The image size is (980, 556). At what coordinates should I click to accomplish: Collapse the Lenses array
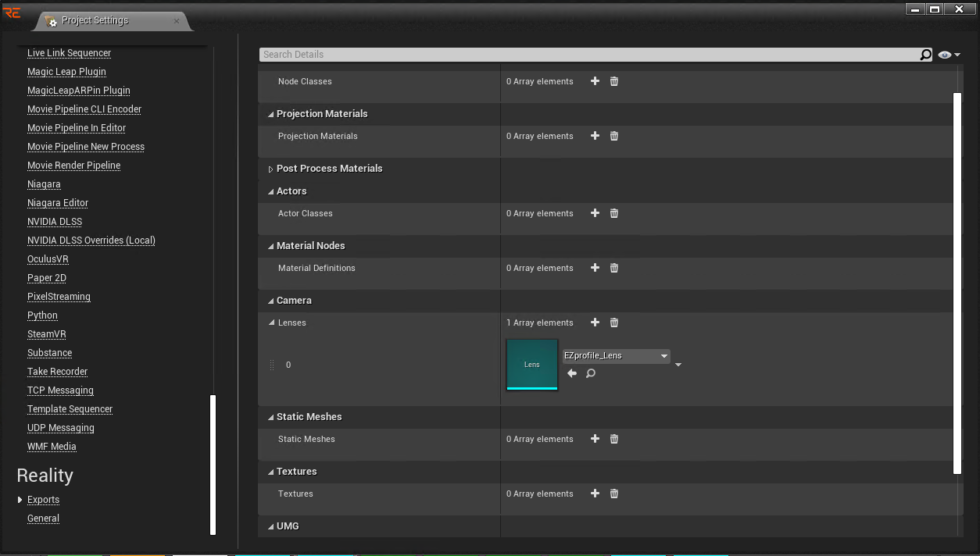click(x=272, y=323)
